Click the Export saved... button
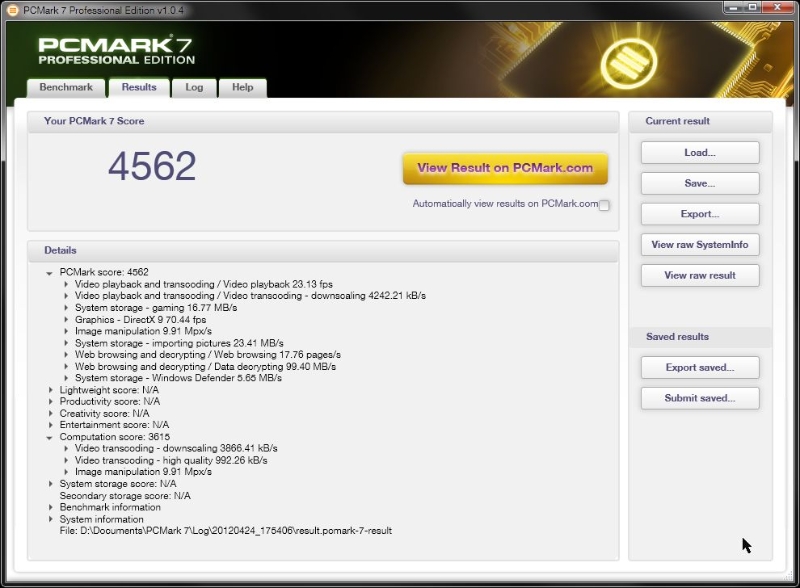 pyautogui.click(x=700, y=368)
